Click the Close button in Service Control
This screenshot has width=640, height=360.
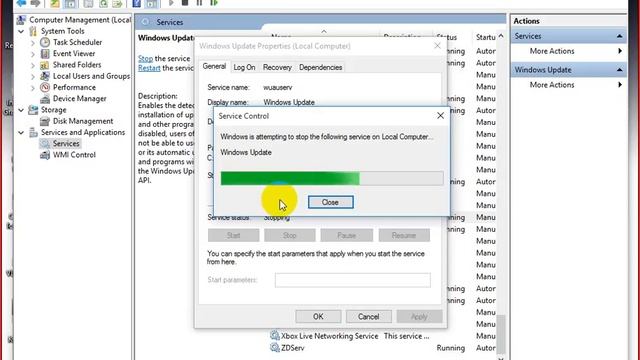pos(330,202)
